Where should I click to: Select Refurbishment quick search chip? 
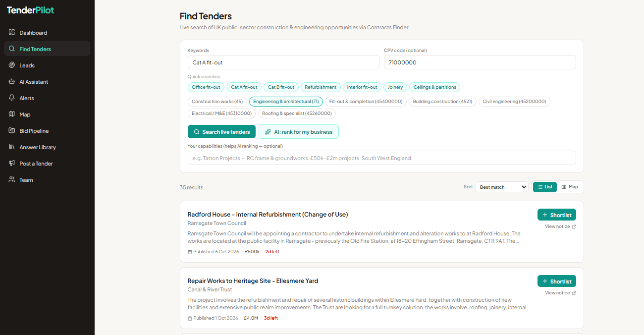(x=321, y=87)
